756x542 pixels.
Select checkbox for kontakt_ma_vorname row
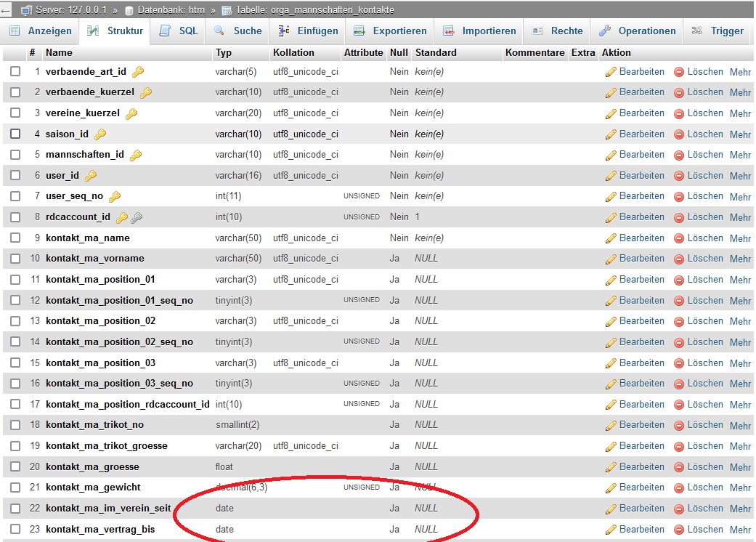(x=15, y=259)
